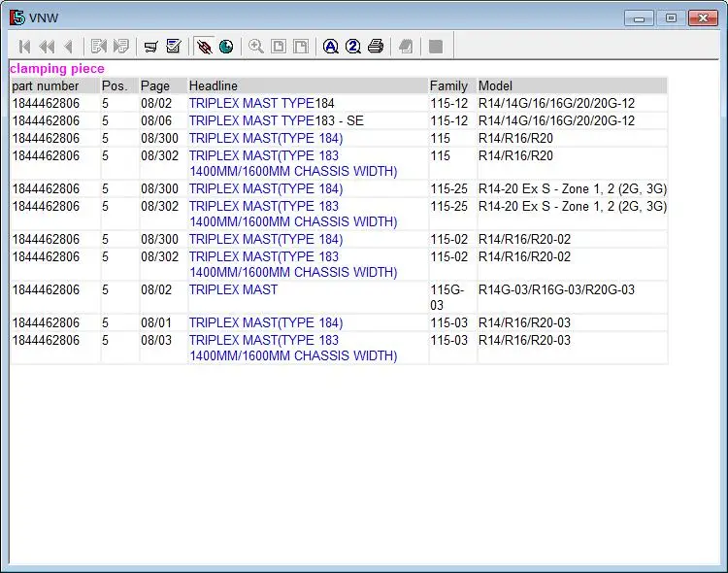The image size is (728, 573).
Task: Click the teal globe toolbar icon
Action: click(226, 47)
